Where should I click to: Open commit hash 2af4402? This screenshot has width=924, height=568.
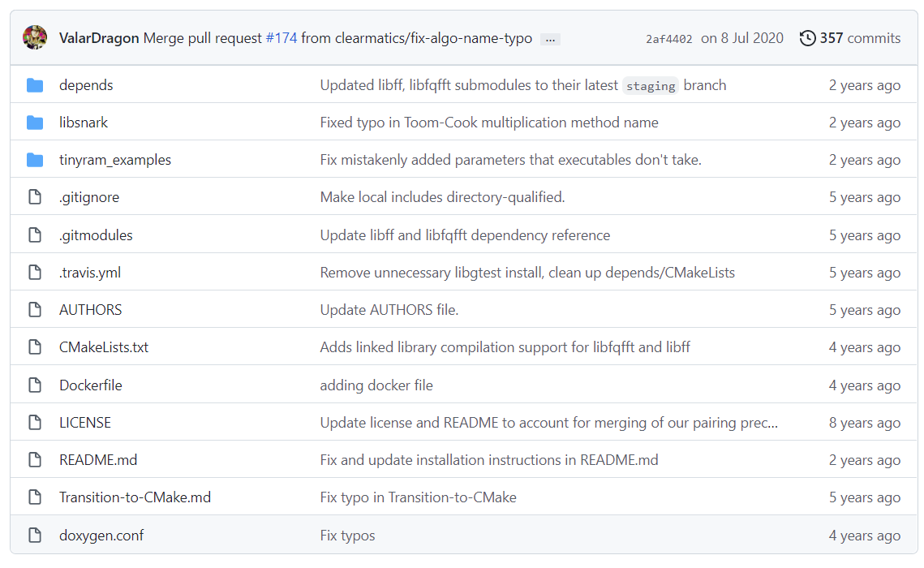point(668,40)
